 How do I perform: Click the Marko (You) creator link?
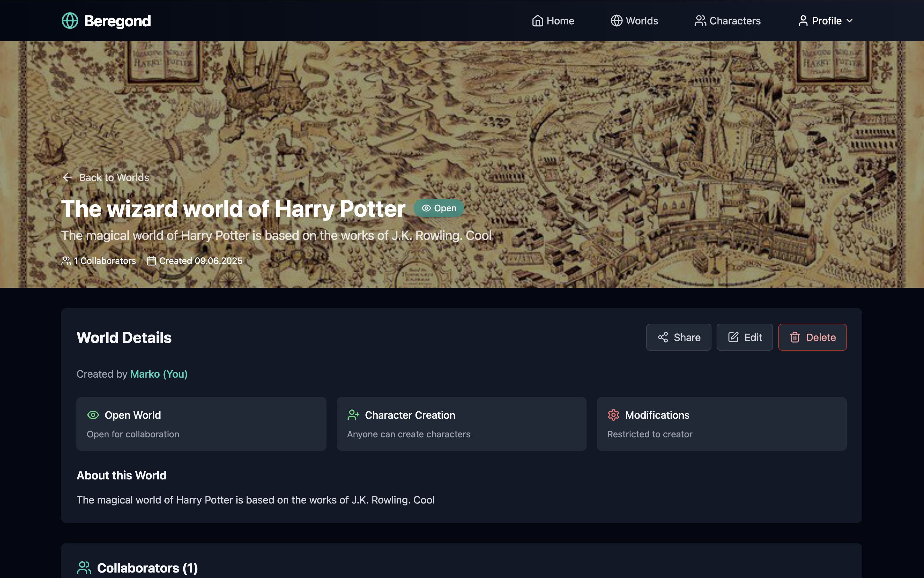click(x=159, y=374)
